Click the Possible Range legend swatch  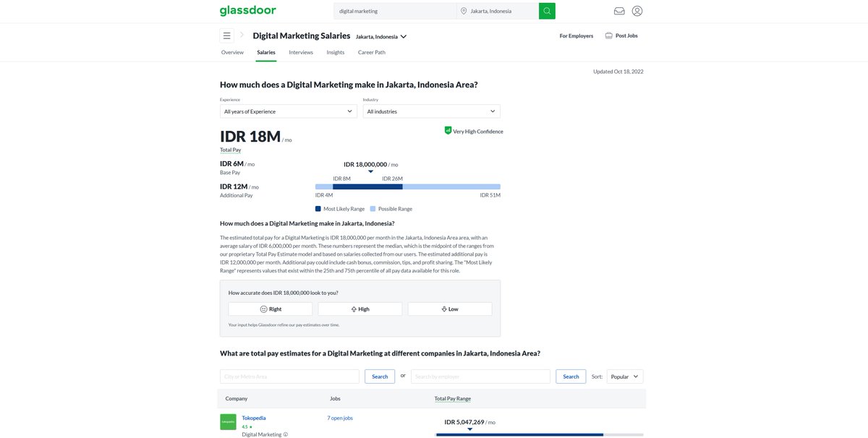(x=373, y=209)
